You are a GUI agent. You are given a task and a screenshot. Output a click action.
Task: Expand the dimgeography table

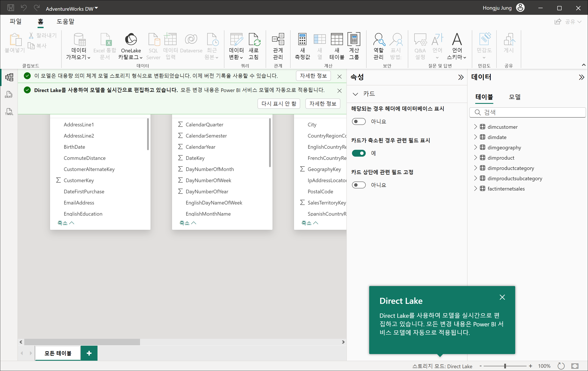point(475,147)
